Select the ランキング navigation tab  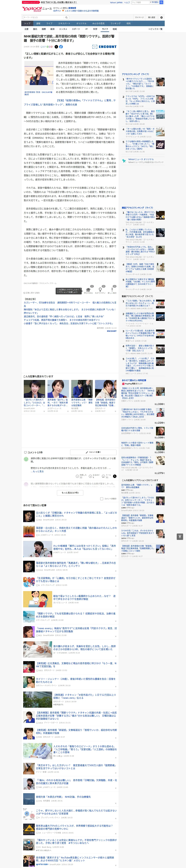point(115,24)
